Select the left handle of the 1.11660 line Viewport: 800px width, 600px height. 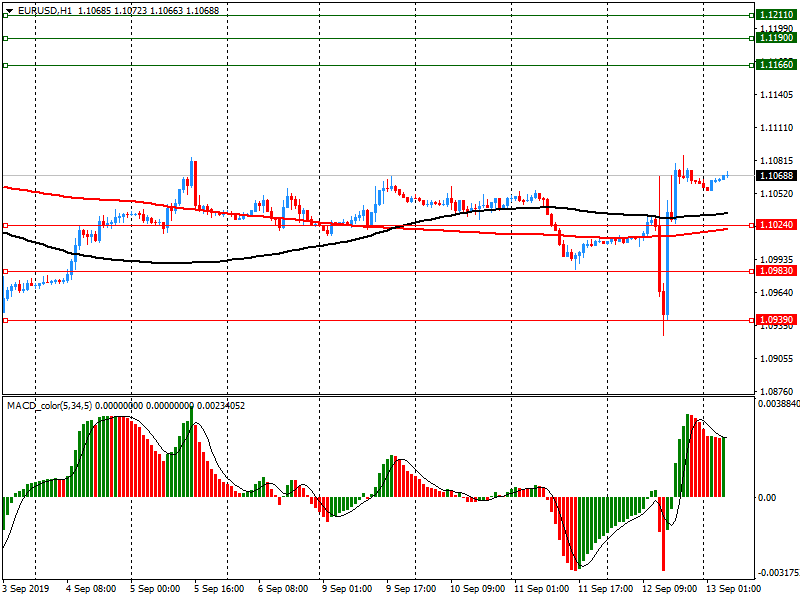pos(6,65)
